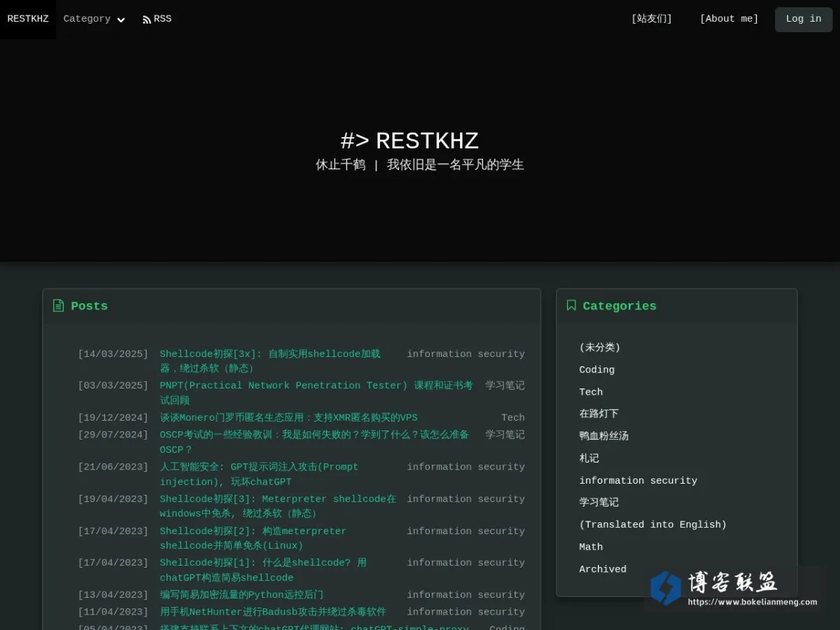
Task: Select '(Translated into English)' category
Action: tap(653, 525)
